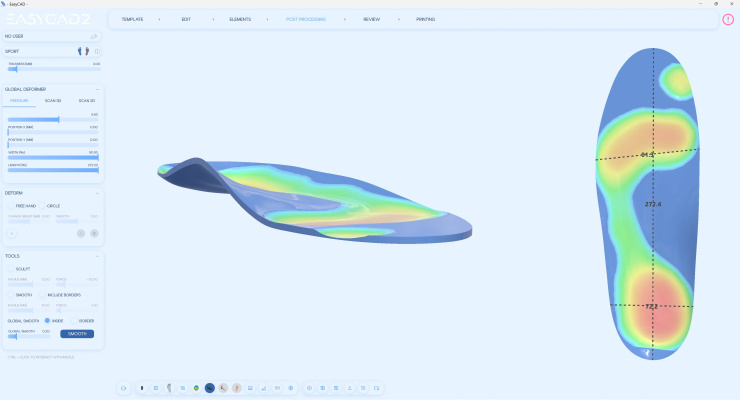
Task: Collapse the Deform panel
Action: (x=97, y=193)
